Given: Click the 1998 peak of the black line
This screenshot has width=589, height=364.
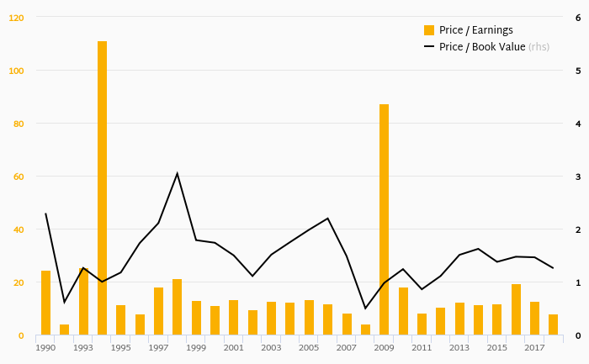Looking at the screenshot, I should click(178, 174).
